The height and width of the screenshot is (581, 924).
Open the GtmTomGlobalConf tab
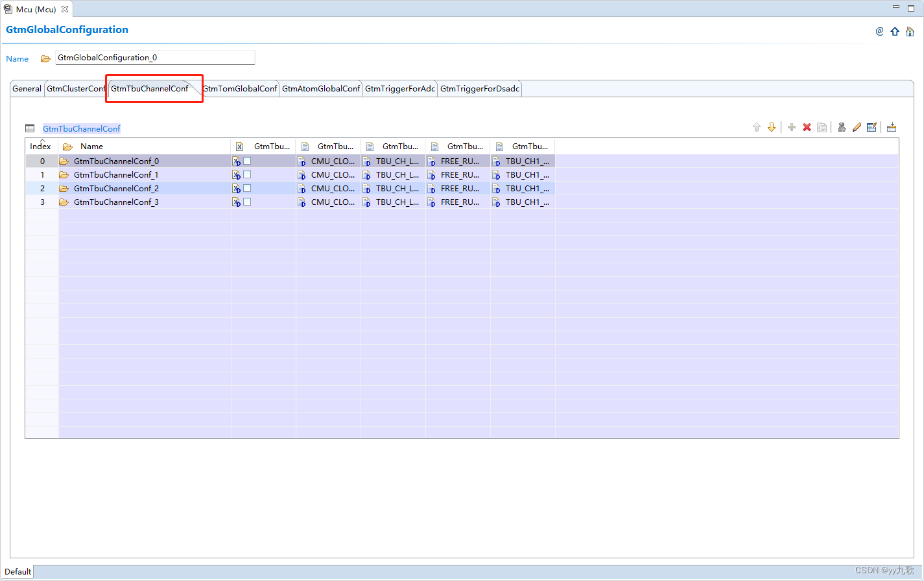(x=240, y=89)
